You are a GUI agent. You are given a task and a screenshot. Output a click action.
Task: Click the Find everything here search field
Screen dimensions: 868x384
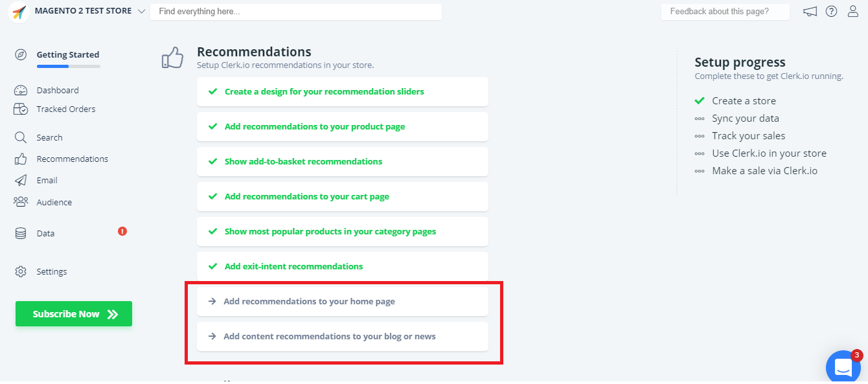tap(295, 12)
